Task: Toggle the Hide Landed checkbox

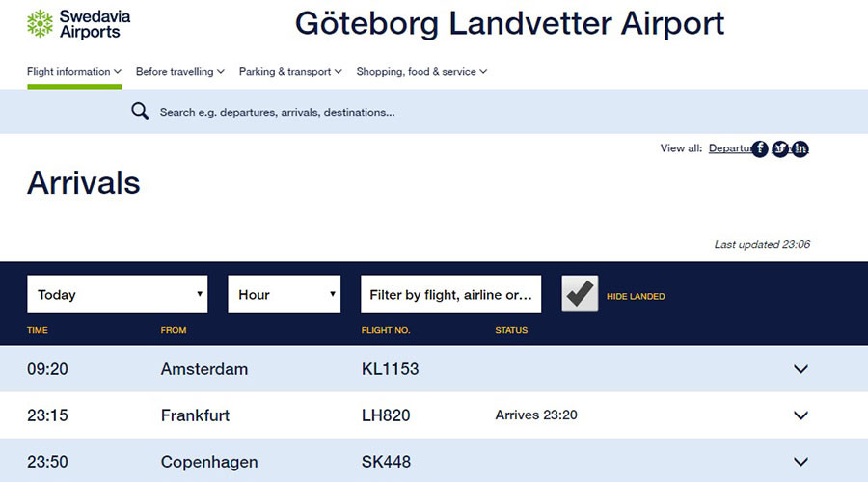Action: (580, 294)
